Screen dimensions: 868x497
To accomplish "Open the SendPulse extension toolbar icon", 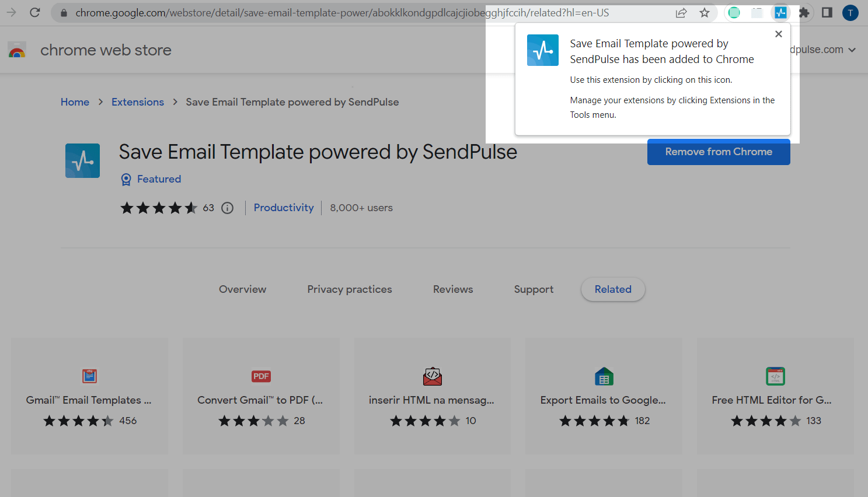I will point(780,12).
